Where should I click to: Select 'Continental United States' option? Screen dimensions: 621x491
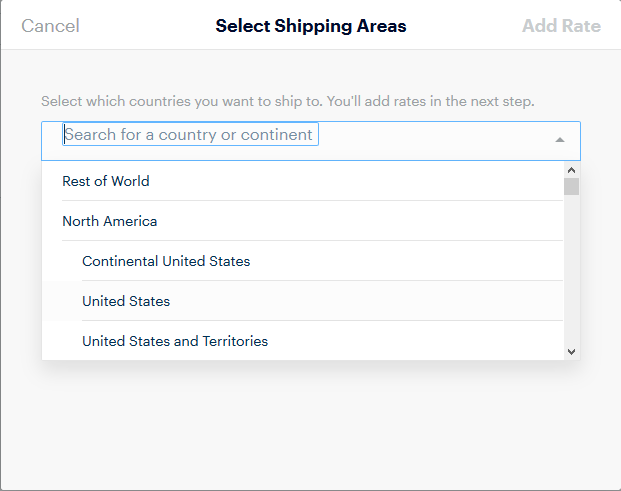(303, 261)
